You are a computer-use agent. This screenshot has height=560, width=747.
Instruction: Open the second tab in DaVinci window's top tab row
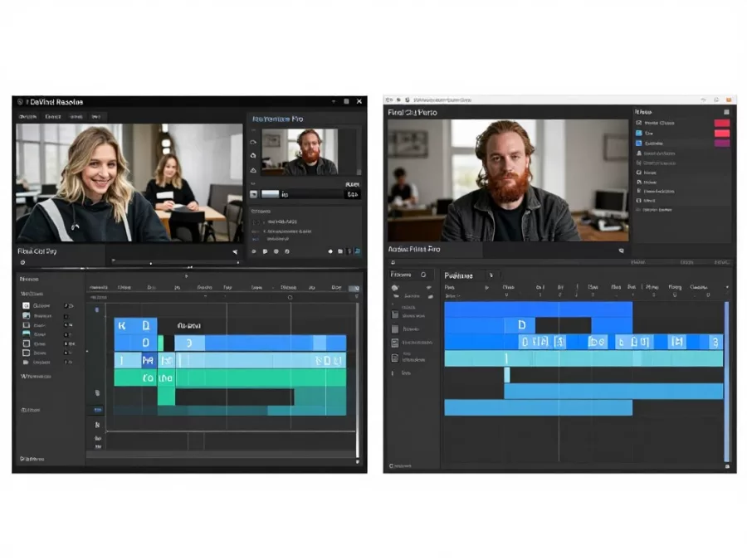(53, 117)
